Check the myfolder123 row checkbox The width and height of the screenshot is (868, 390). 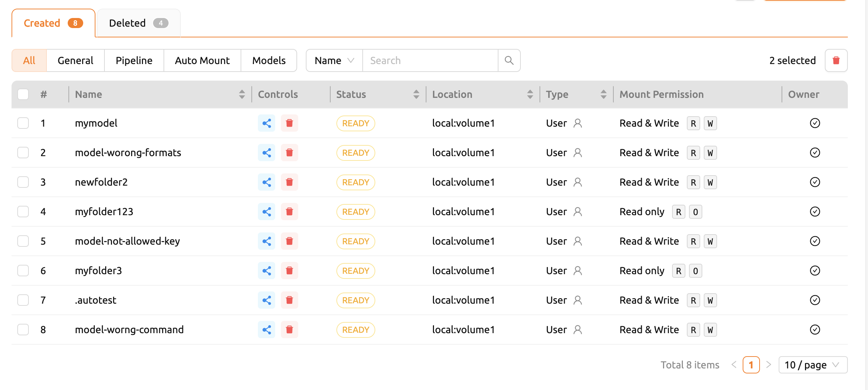click(x=23, y=212)
